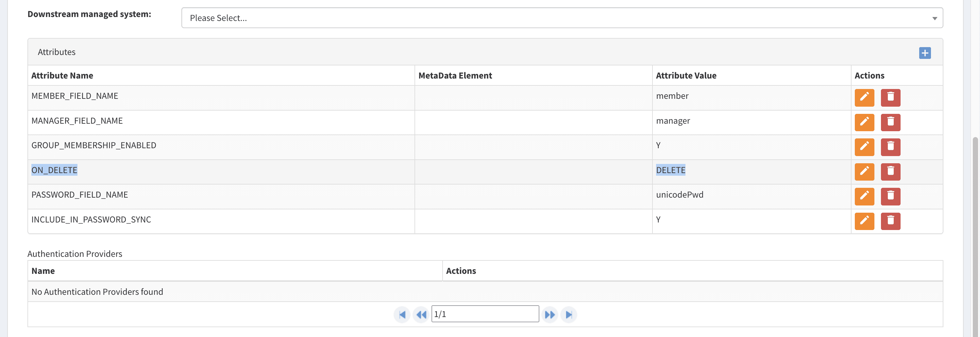Edit the MEMBER_FIELD_NAME attribute
Viewport: 980px width, 337px height.
point(864,98)
